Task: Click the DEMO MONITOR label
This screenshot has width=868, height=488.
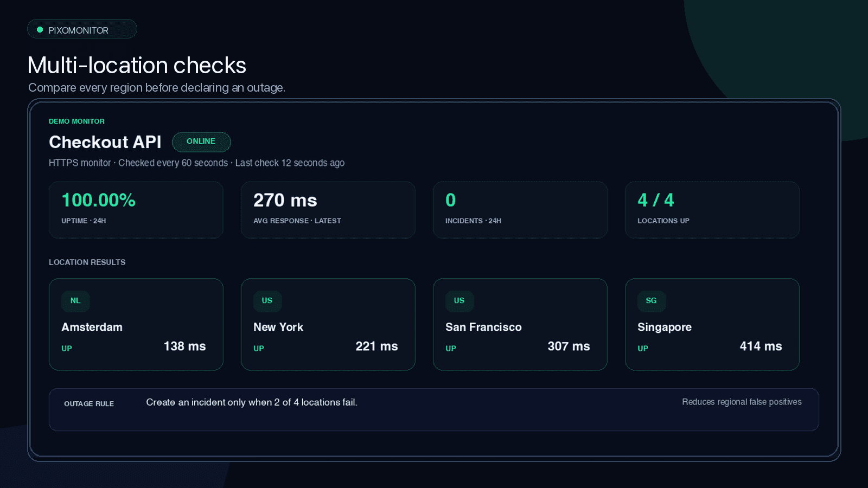Action: [77, 121]
